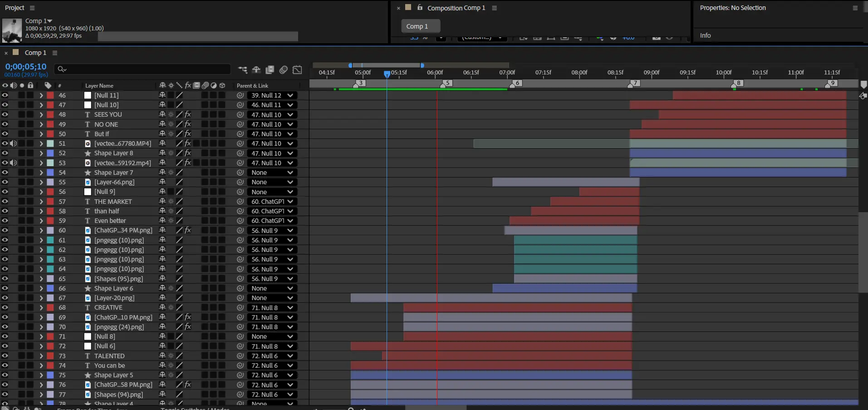The image size is (868, 410).
Task: Mute audio of the vectee..67780.MP4 layer
Action: [x=13, y=143]
